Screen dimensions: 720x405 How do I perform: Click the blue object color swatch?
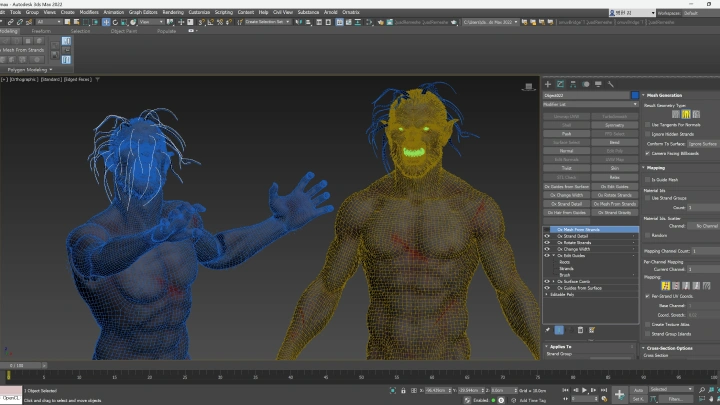[x=635, y=95]
